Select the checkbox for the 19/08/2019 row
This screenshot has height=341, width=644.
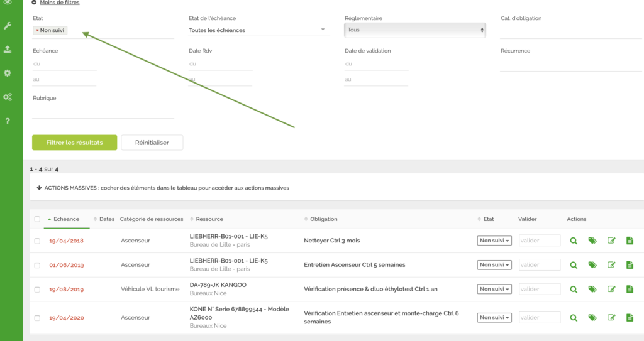37,290
